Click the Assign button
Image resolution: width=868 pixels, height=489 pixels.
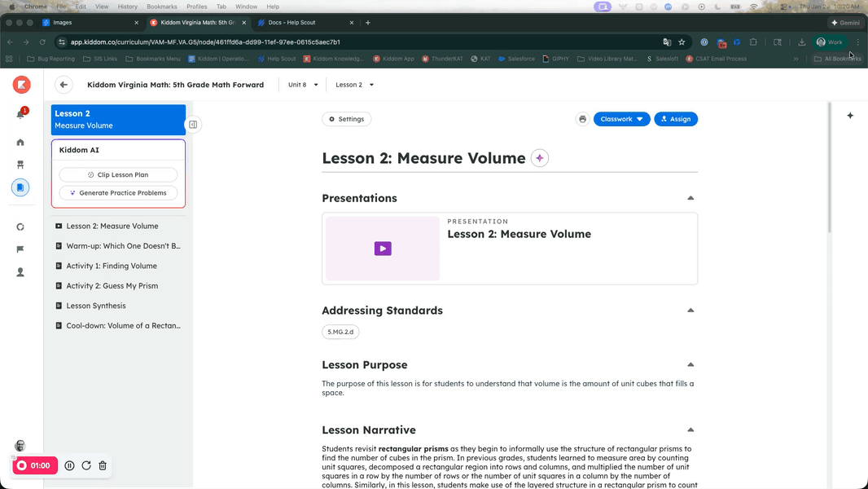(676, 119)
